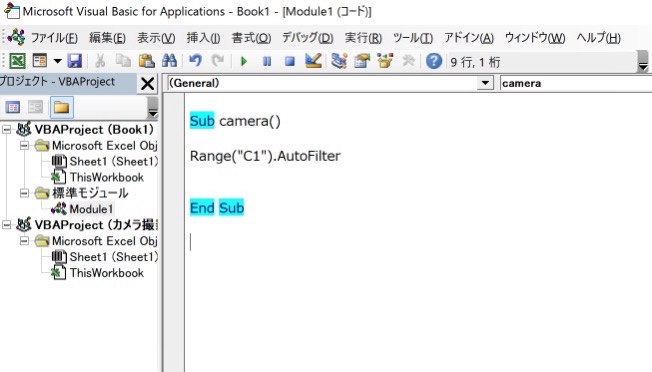The image size is (652, 372).
Task: Open the ファイル(F) menu
Action: (x=54, y=38)
